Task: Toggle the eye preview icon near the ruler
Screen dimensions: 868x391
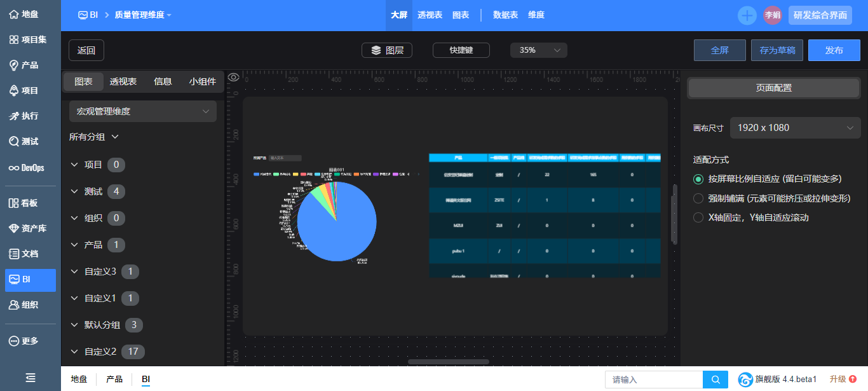Action: [234, 77]
